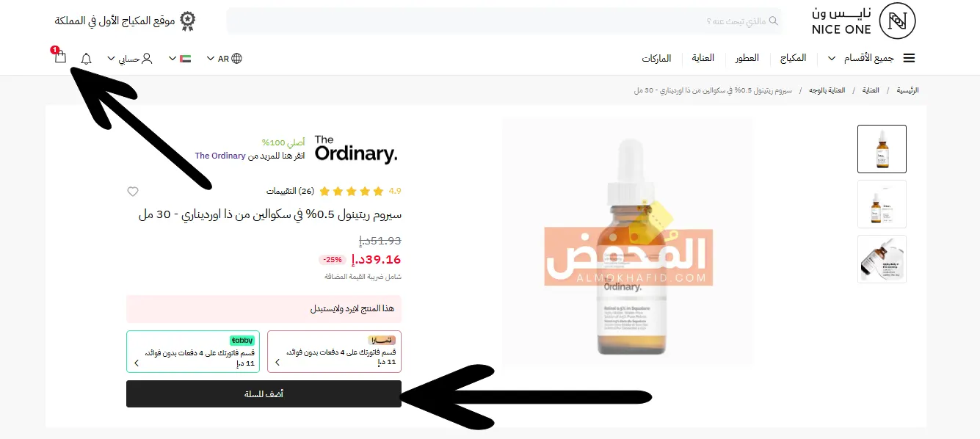The image size is (980, 439).
Task: Follow The Ordinary brand link
Action: [x=219, y=156]
